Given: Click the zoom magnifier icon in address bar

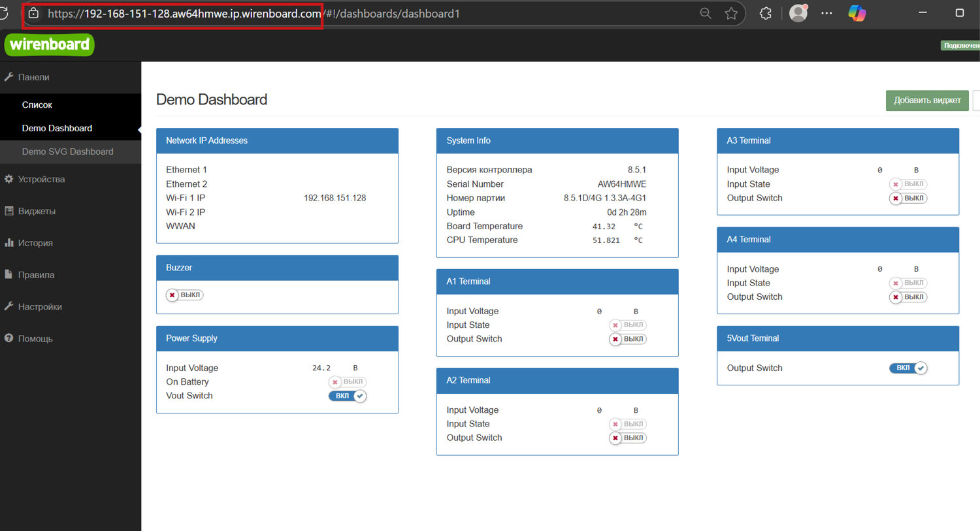Looking at the screenshot, I should (x=706, y=13).
